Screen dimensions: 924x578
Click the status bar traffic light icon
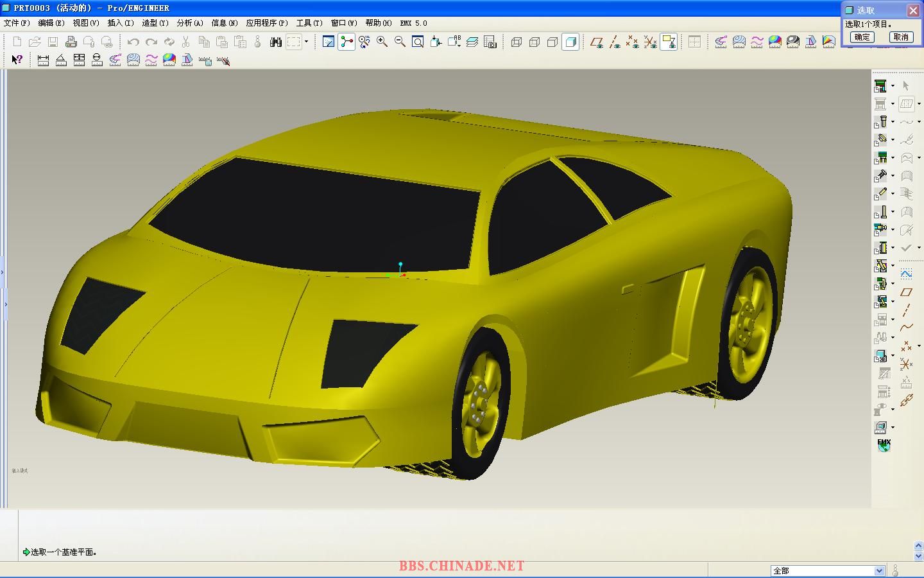(x=896, y=570)
